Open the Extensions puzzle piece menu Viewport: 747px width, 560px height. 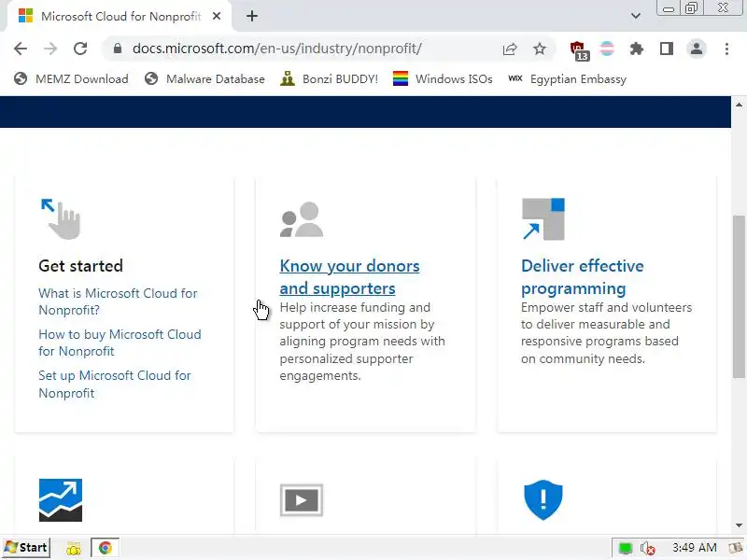[x=637, y=49]
